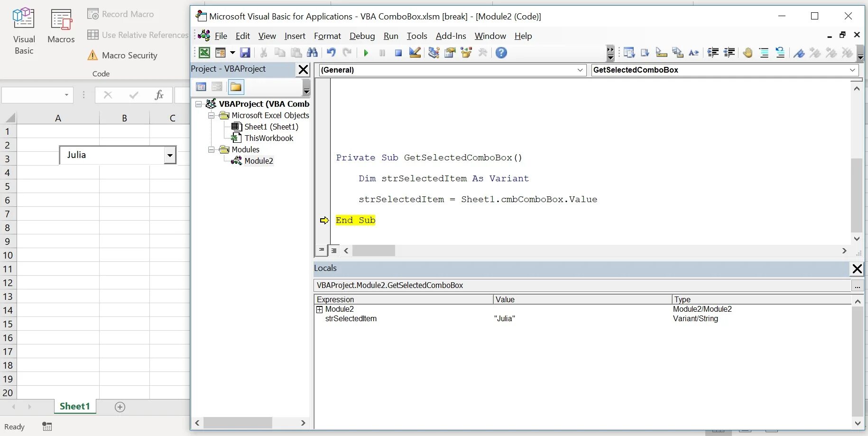868x436 pixels.
Task: Click the Toolbox icon
Action: tap(483, 53)
